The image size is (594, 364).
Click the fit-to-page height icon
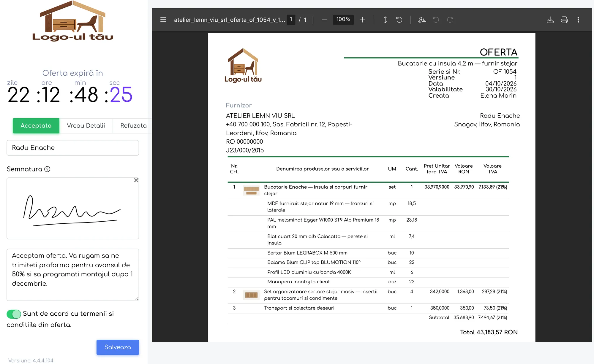385,20
